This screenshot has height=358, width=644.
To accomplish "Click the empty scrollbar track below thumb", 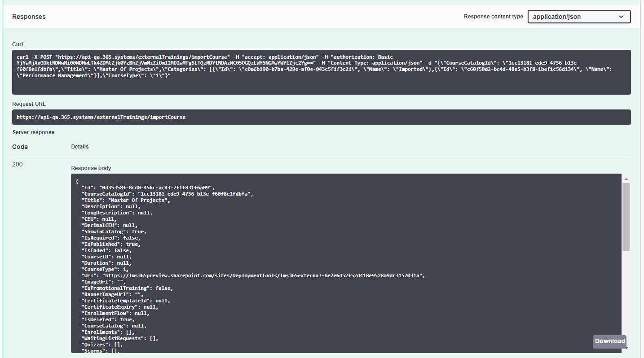I will pos(626,292).
